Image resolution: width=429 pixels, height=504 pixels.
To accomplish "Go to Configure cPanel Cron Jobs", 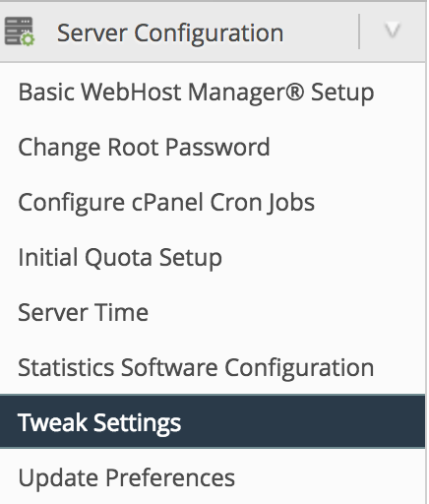I will coord(166,203).
